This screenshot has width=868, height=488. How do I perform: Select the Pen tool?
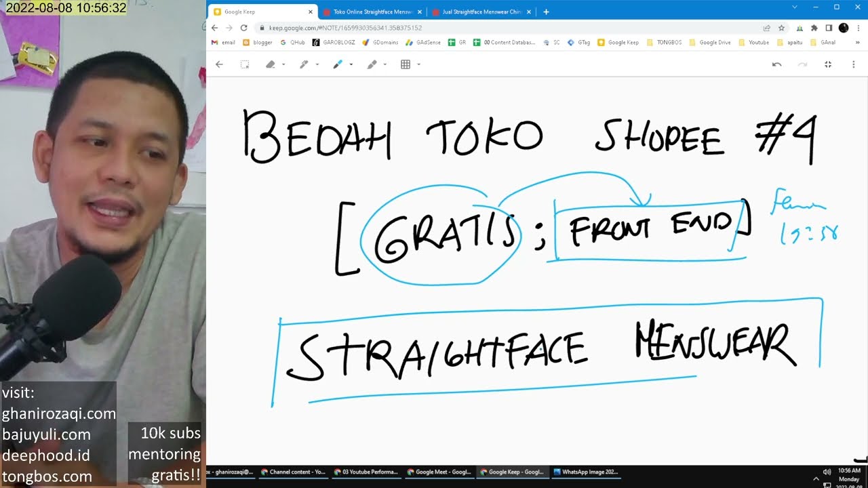click(304, 64)
